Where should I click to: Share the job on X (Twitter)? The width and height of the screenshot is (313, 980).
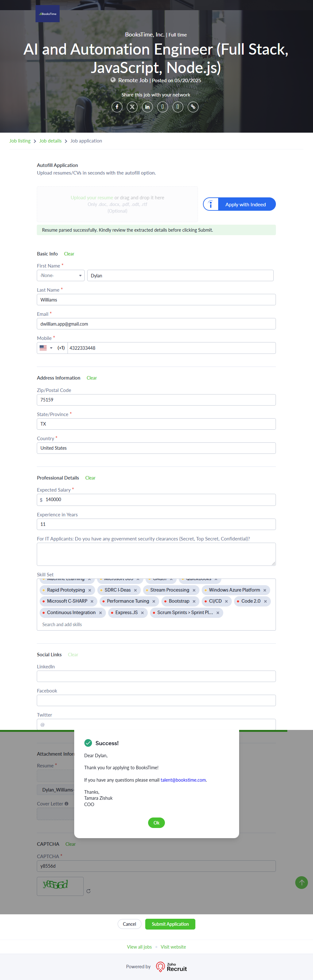(x=132, y=107)
